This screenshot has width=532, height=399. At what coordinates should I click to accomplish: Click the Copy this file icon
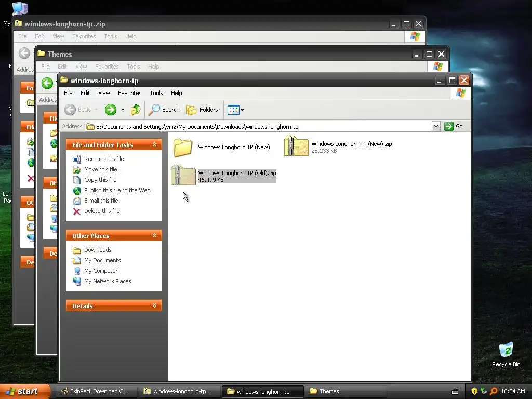(77, 180)
